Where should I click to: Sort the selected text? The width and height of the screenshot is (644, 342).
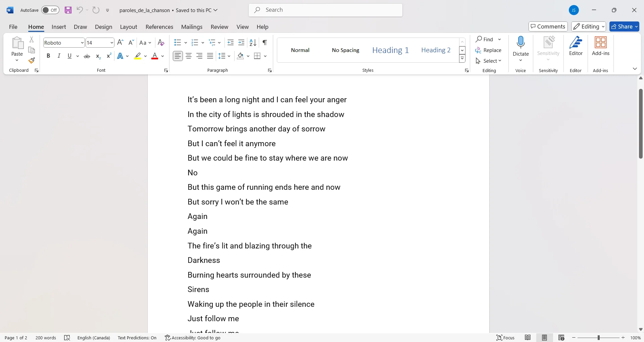point(253,43)
